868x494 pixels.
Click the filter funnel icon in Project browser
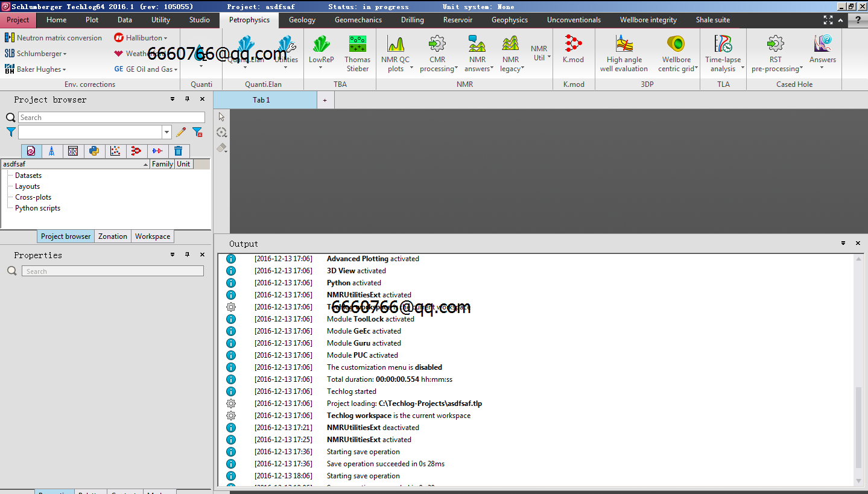click(x=11, y=132)
